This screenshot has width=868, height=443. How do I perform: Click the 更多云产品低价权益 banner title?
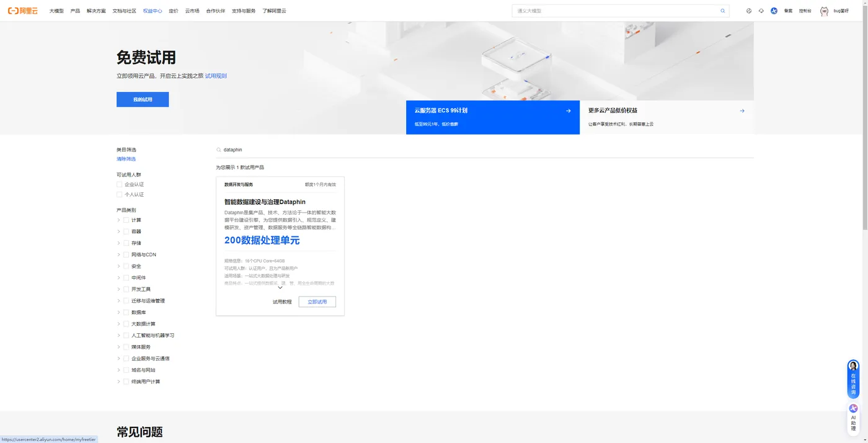(613, 110)
